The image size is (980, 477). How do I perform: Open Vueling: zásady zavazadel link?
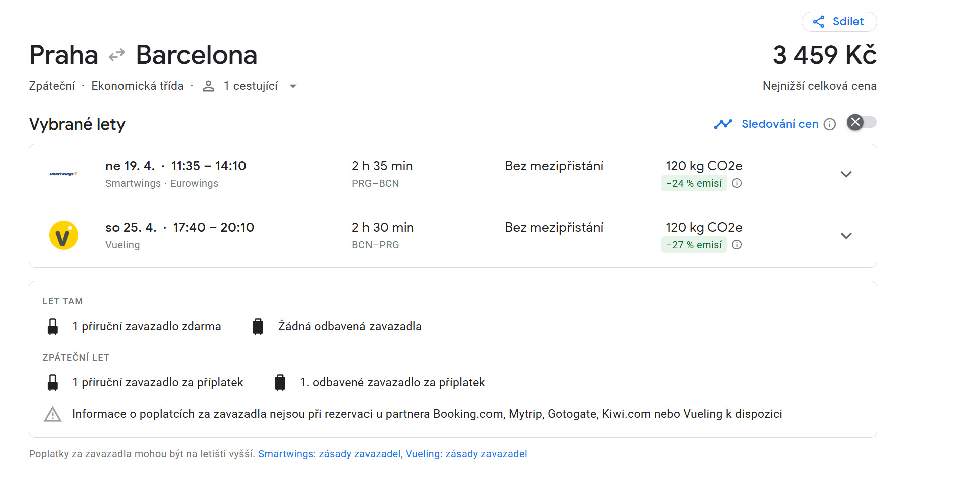coord(466,454)
